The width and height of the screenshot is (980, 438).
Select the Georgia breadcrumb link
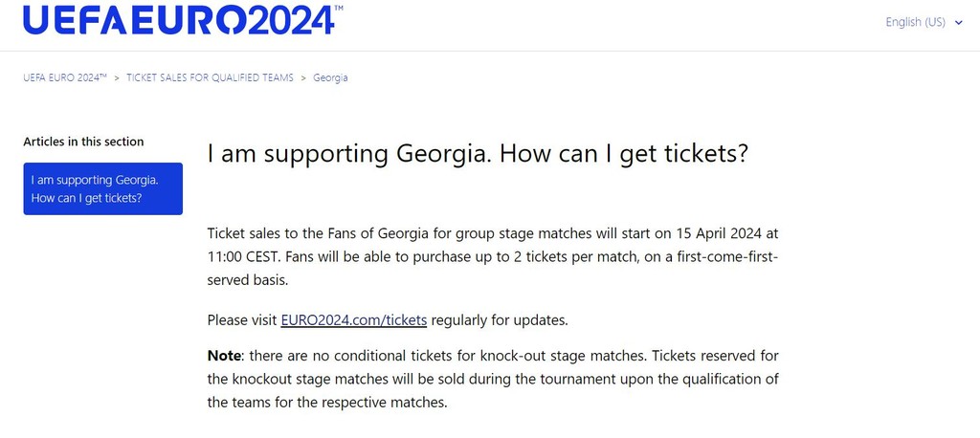click(x=330, y=78)
